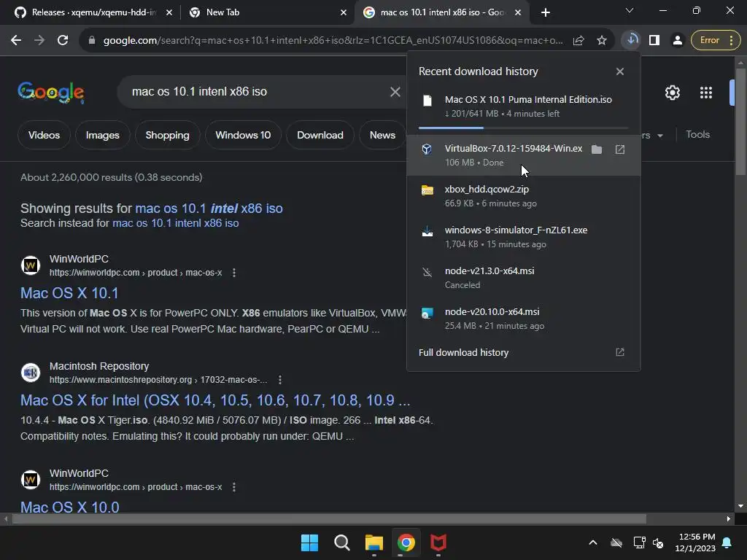Click the share page icon in address bar

pyautogui.click(x=578, y=41)
